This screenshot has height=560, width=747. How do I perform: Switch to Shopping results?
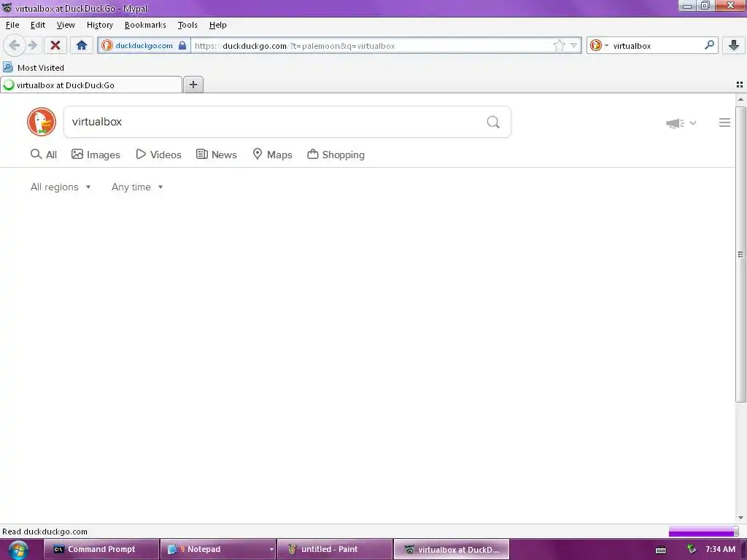click(x=336, y=155)
